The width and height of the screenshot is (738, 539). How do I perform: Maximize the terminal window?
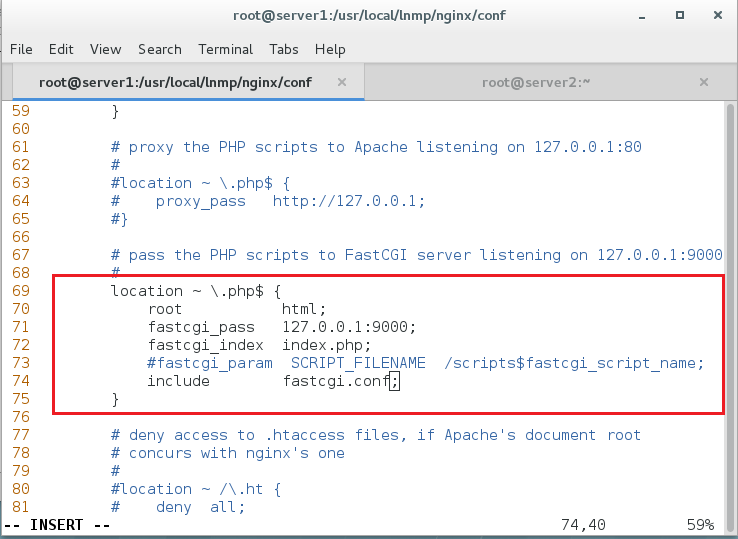coord(680,16)
